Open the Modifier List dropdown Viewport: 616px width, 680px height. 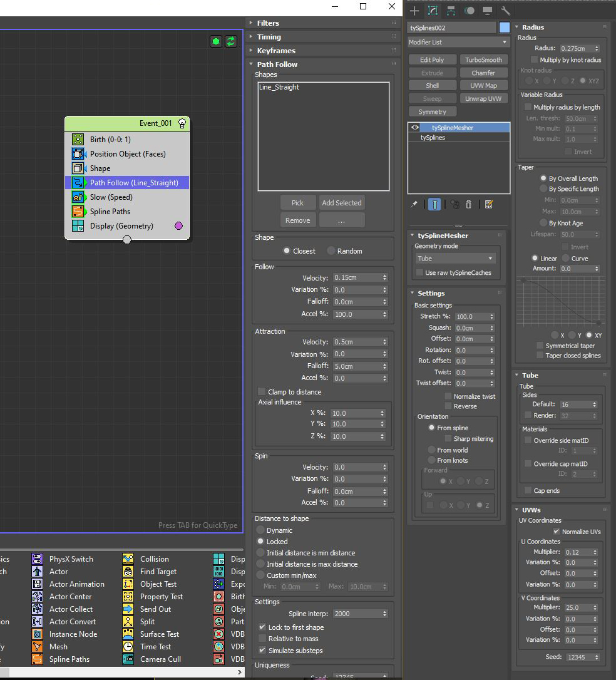point(458,42)
